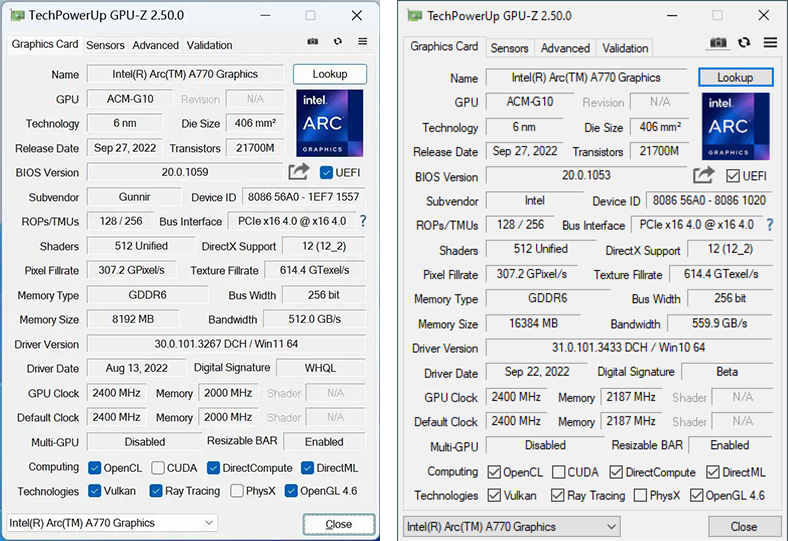
Task: Click Subvendor field showing Intel
Action: 535,200
